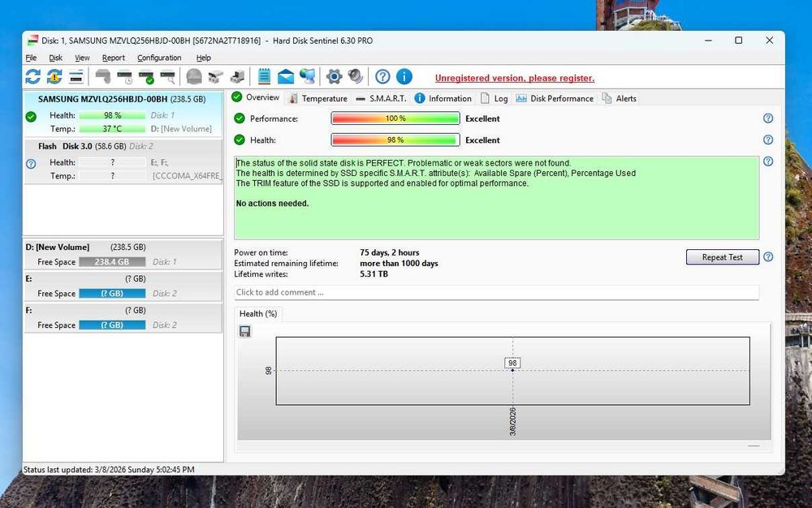Click the question mark Help toolbar icon
Viewport: 812px width, 508px height.
click(382, 76)
